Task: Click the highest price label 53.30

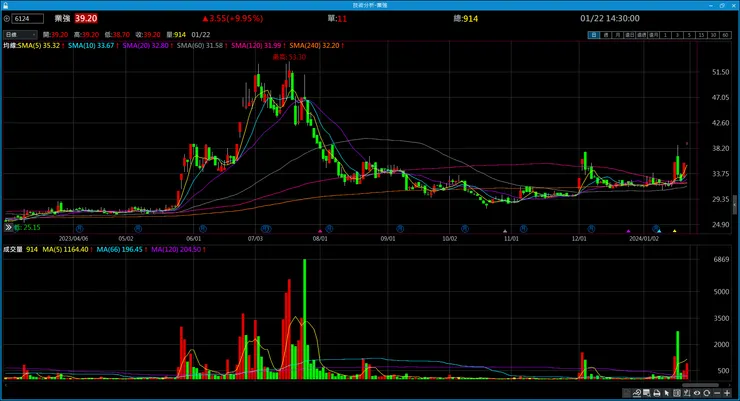Action: [x=289, y=57]
